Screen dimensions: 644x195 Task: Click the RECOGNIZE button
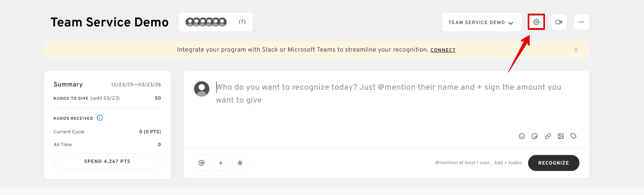click(553, 163)
